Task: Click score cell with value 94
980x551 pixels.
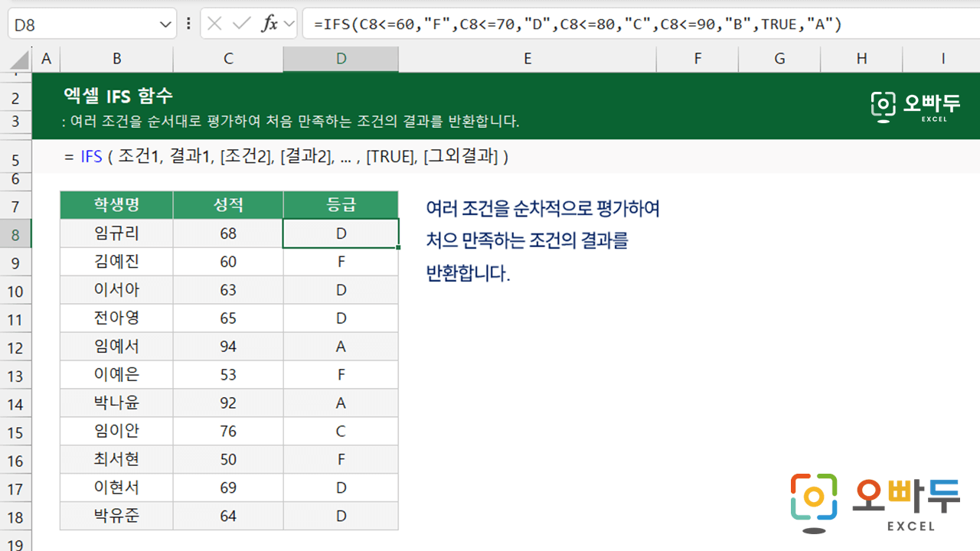Action: (x=228, y=347)
